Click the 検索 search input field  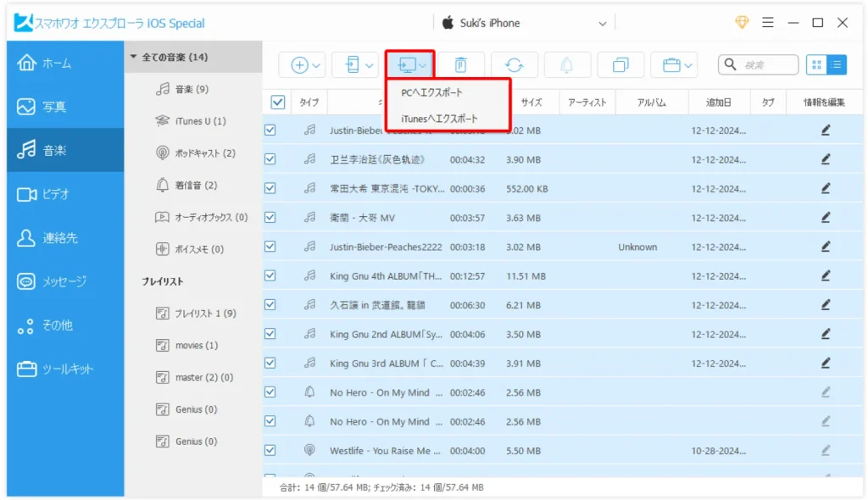click(768, 64)
